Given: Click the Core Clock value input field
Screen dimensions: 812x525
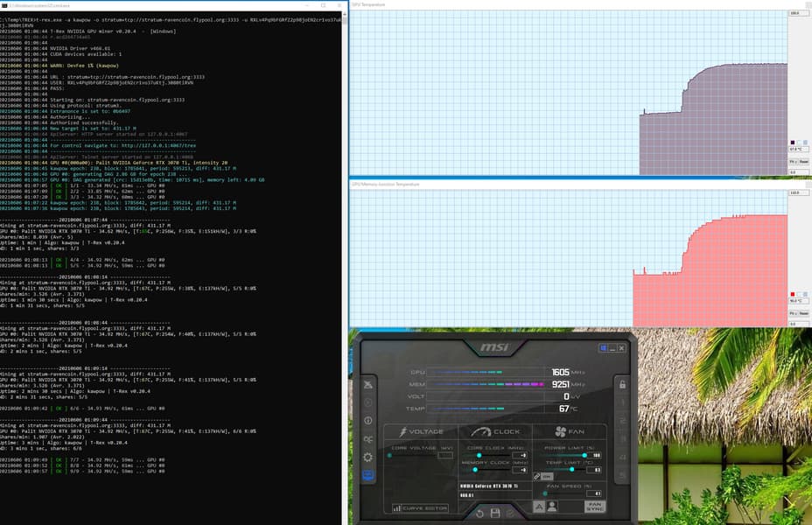Looking at the screenshot, I should (520, 456).
